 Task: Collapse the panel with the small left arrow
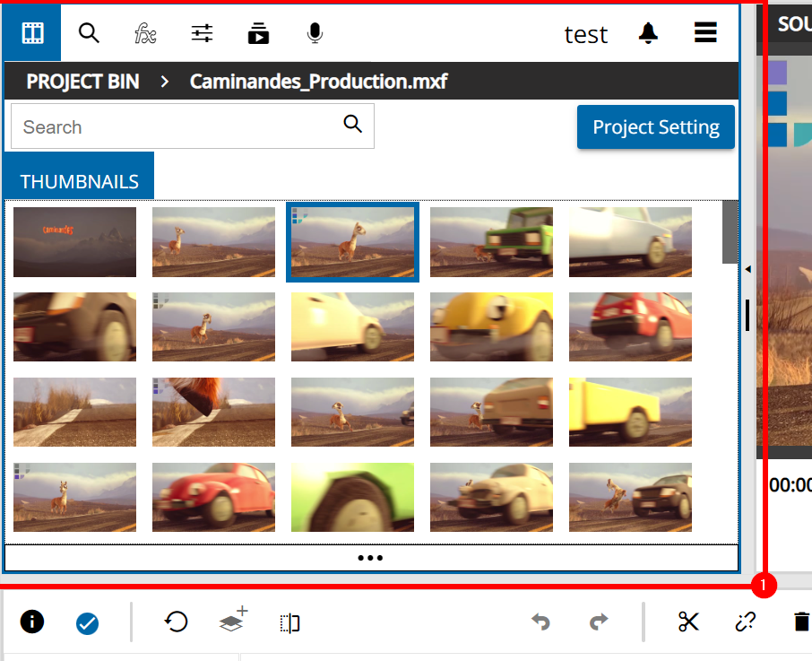(x=748, y=269)
